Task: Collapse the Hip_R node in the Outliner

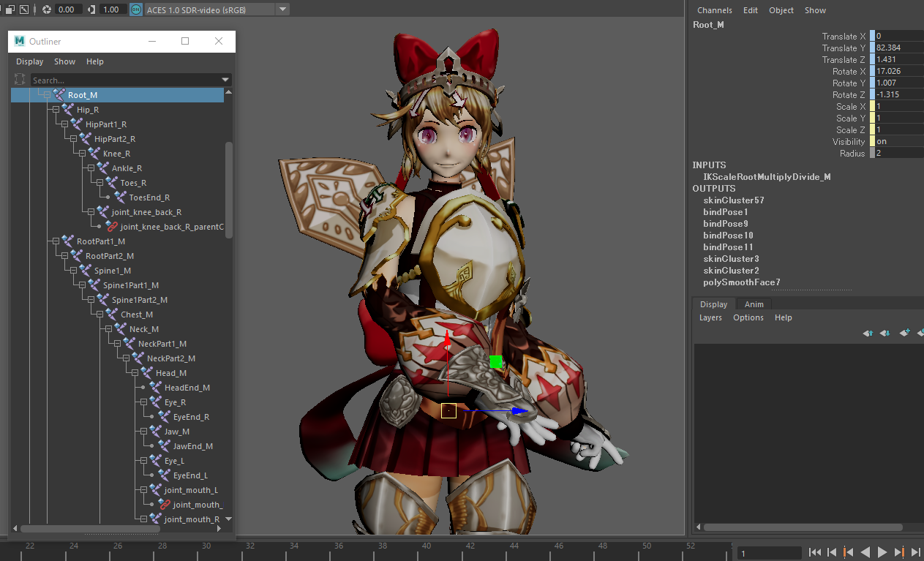Action: coord(56,110)
